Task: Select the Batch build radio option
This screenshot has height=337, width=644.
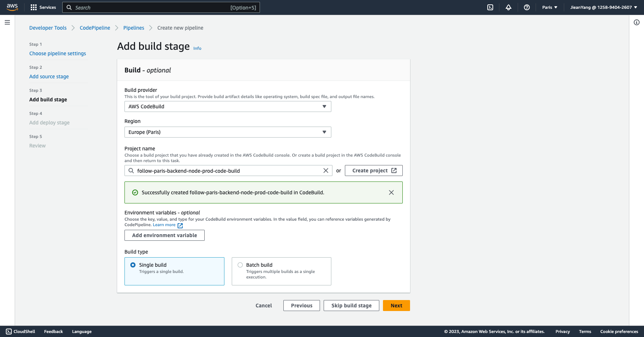Action: tap(240, 265)
